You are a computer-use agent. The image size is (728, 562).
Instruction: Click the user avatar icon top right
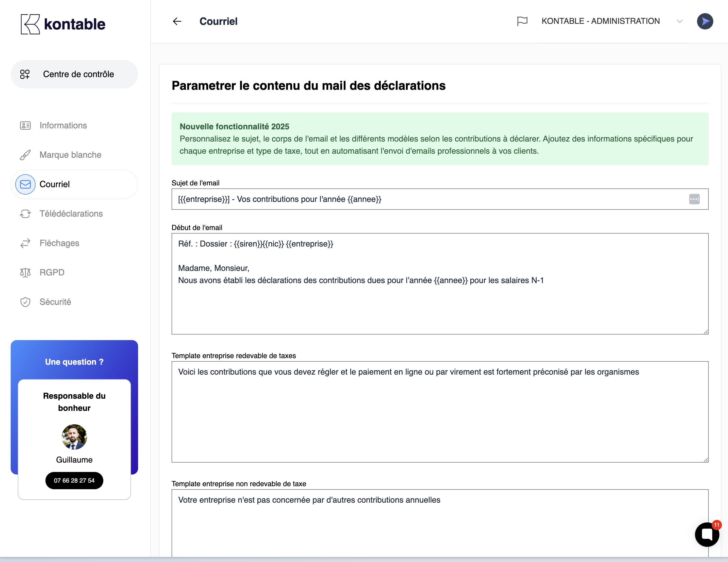(705, 21)
